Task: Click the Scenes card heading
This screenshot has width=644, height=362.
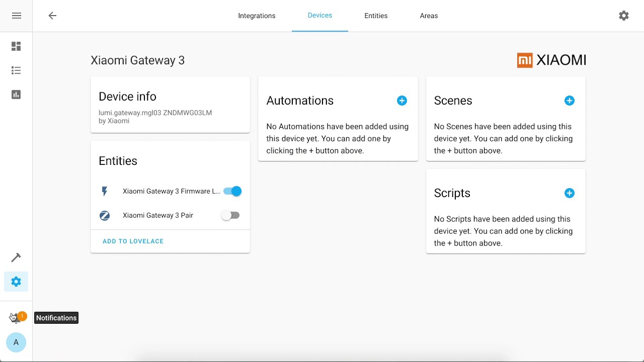Action: point(453,101)
